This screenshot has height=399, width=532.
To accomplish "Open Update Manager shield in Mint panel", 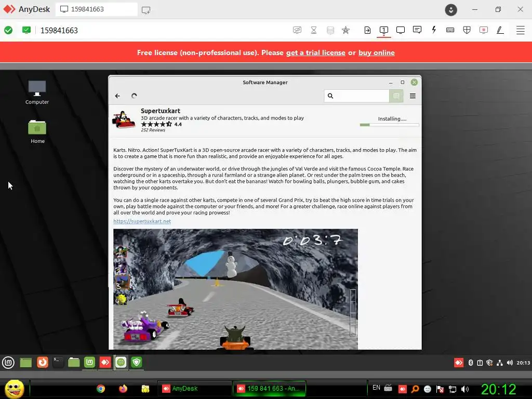I will pyautogui.click(x=137, y=362).
